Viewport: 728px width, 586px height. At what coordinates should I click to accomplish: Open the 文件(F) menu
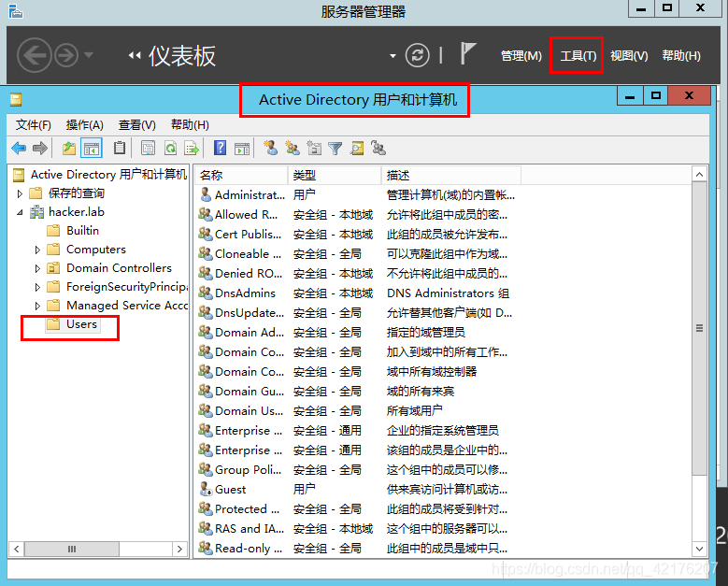pyautogui.click(x=34, y=125)
